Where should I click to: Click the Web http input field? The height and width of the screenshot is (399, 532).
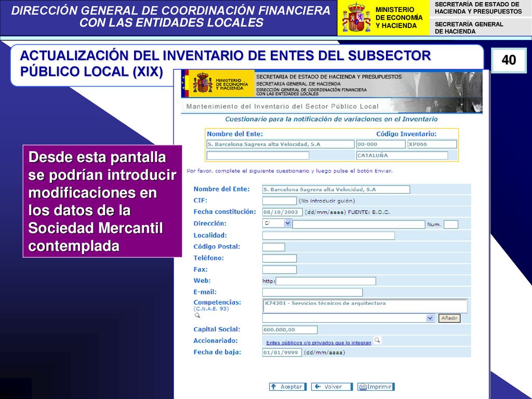[x=326, y=281]
